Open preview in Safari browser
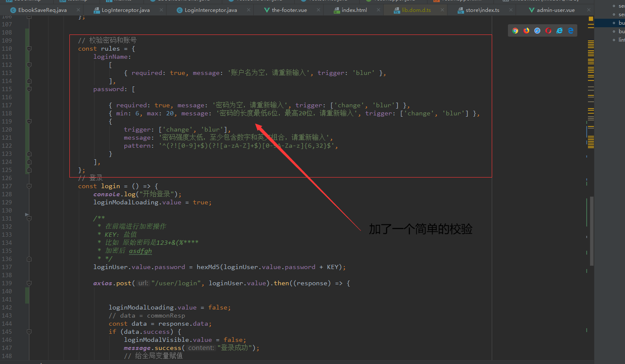625x364 pixels. (537, 31)
